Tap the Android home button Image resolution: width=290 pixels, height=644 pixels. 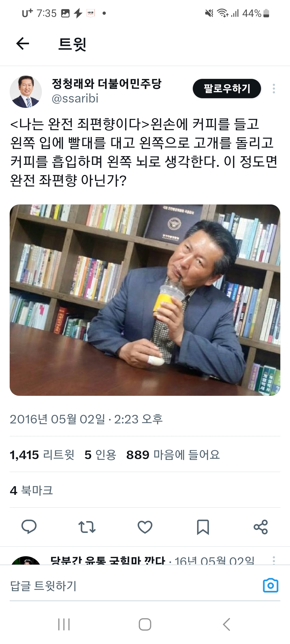(x=145, y=624)
